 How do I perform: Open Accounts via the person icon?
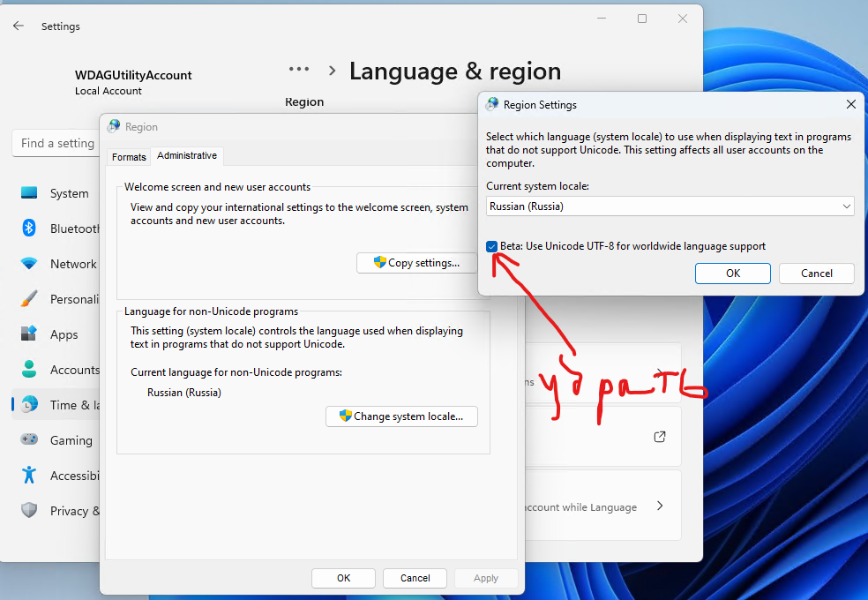[29, 370]
